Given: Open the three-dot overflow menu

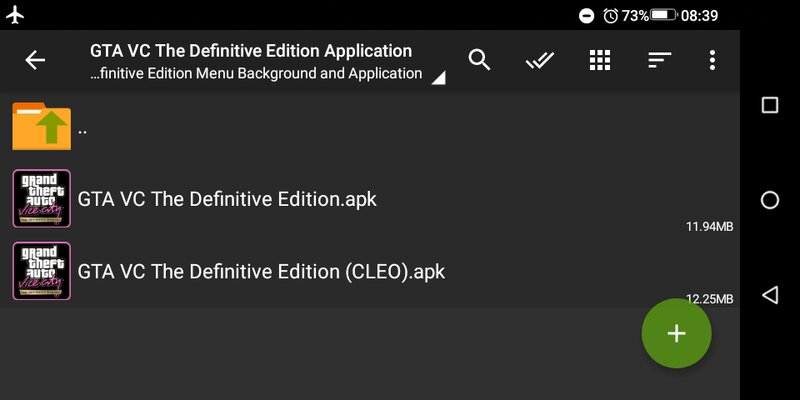Looking at the screenshot, I should tap(712, 60).
